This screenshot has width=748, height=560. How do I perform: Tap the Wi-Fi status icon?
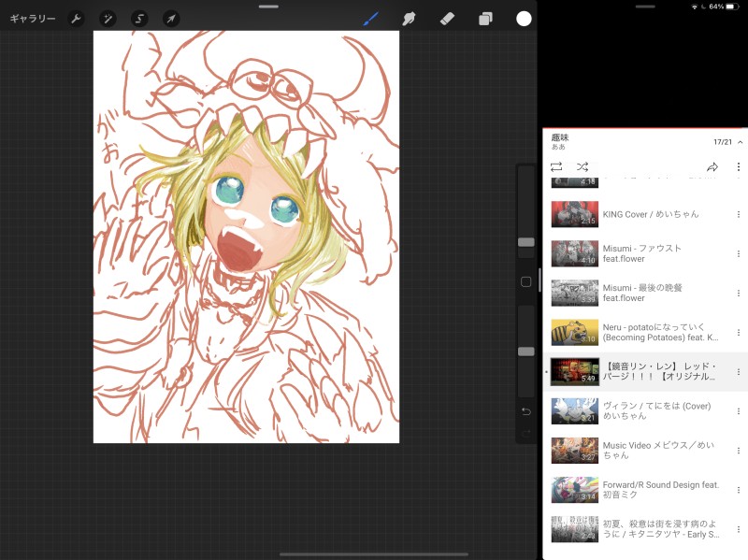click(x=695, y=7)
